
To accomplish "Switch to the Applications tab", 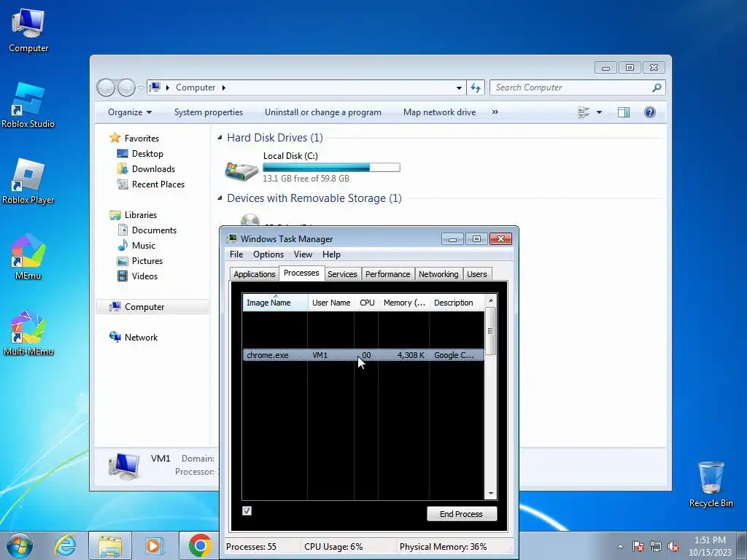I will [255, 274].
